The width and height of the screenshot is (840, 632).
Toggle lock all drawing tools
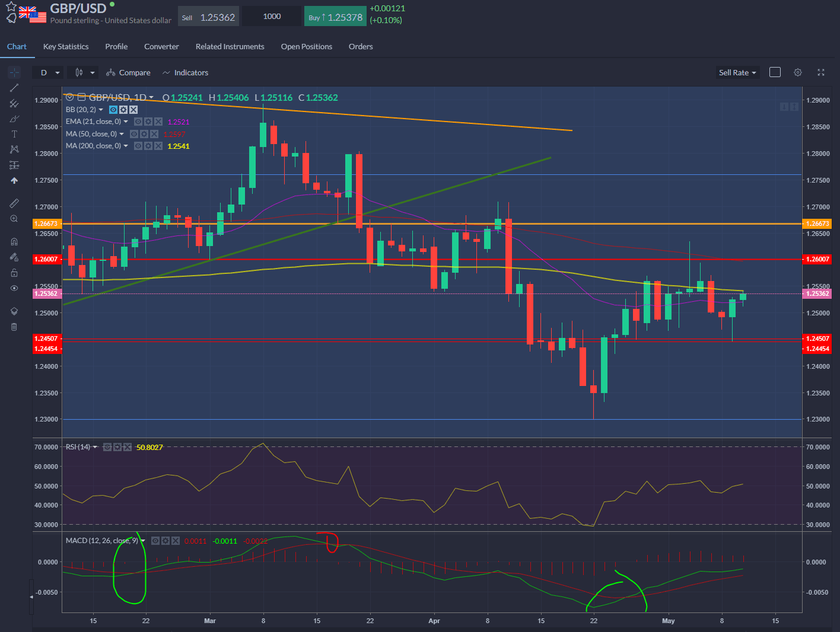(x=14, y=273)
